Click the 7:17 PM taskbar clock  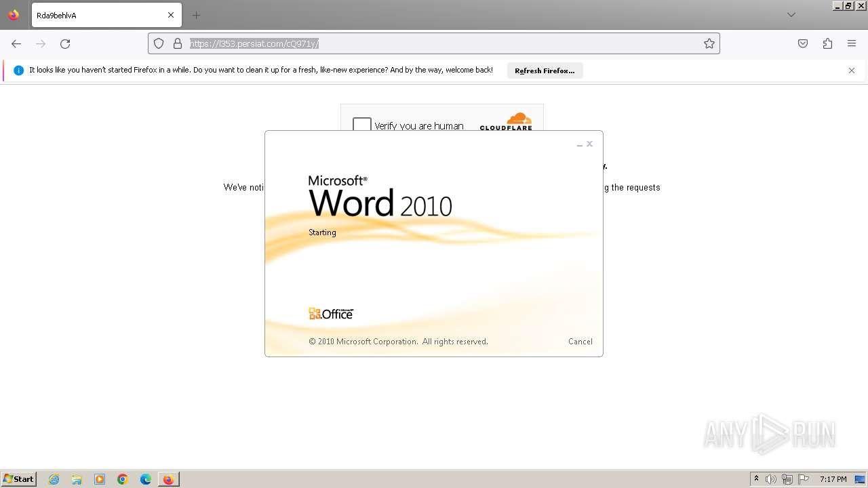pos(833,479)
